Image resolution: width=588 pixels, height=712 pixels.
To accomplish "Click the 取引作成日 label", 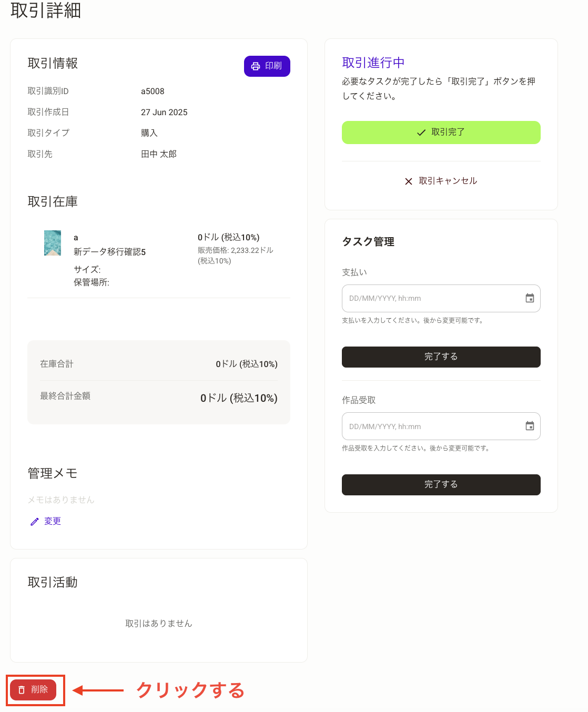I will coord(48,112).
